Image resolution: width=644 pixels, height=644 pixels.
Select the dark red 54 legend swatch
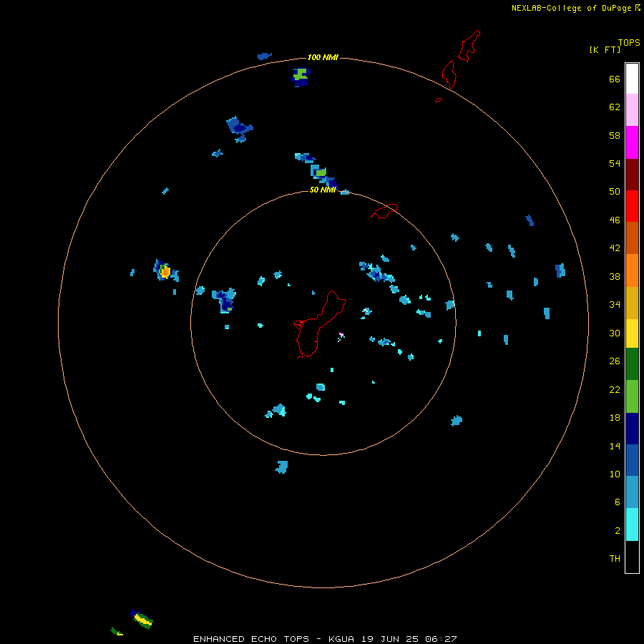tap(632, 174)
